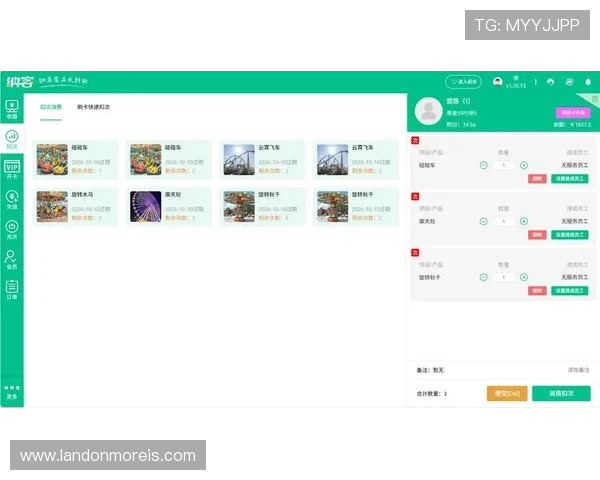The image size is (600, 480).
Task: Select the 旋转木马 carousel card
Action: click(75, 207)
